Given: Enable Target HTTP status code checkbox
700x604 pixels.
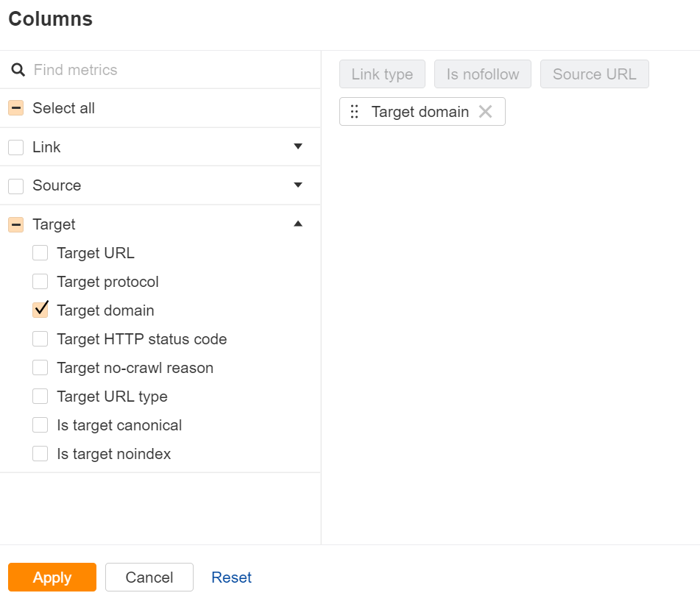Looking at the screenshot, I should (x=40, y=339).
